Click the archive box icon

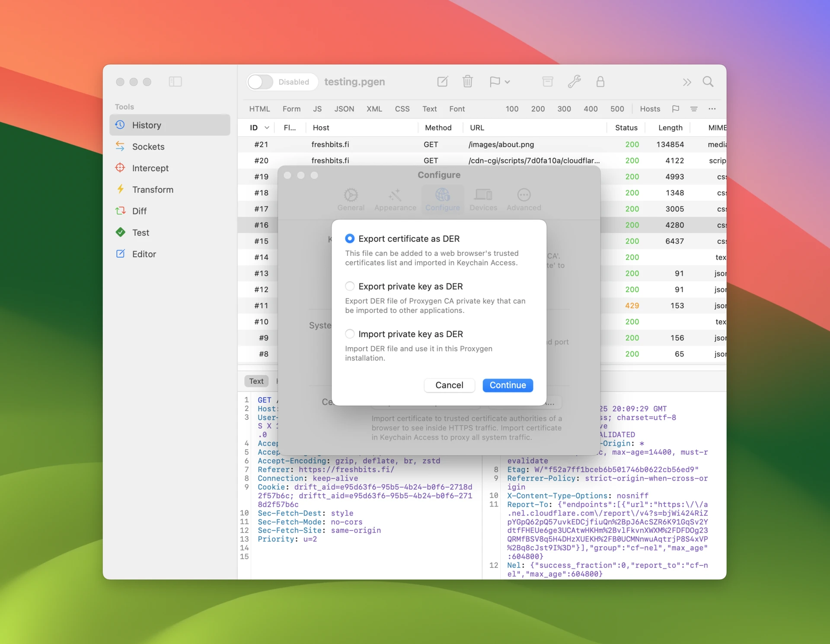547,82
